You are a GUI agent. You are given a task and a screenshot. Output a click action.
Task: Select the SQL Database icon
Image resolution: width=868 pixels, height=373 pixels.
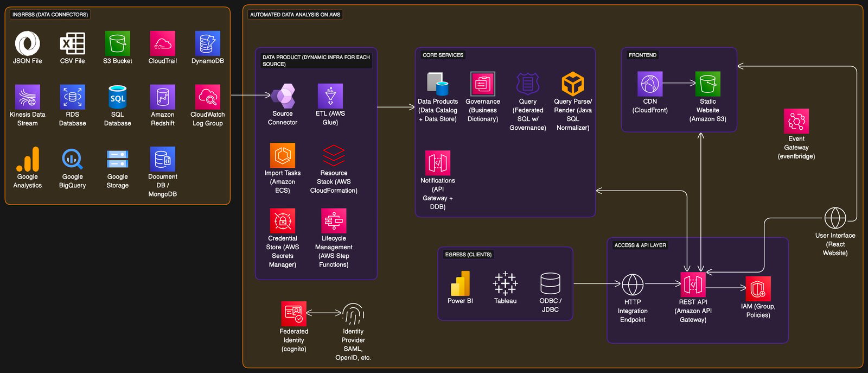point(117,97)
